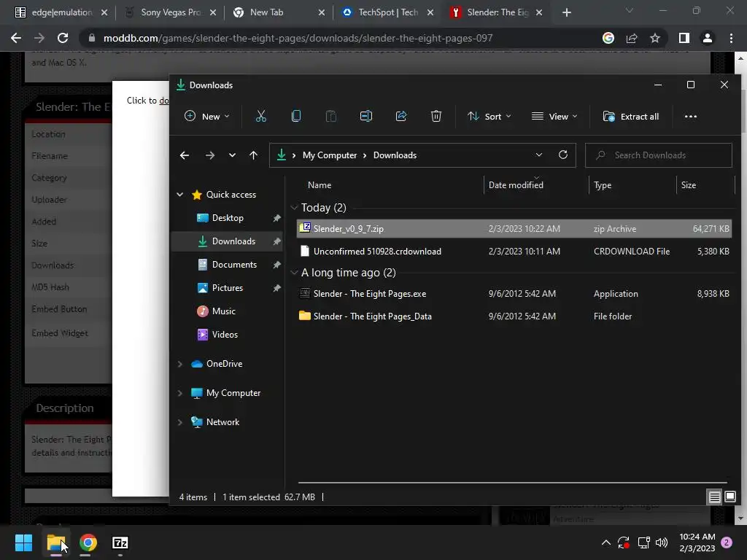Click the Chrome share page icon
The height and width of the screenshot is (560, 747).
[632, 38]
